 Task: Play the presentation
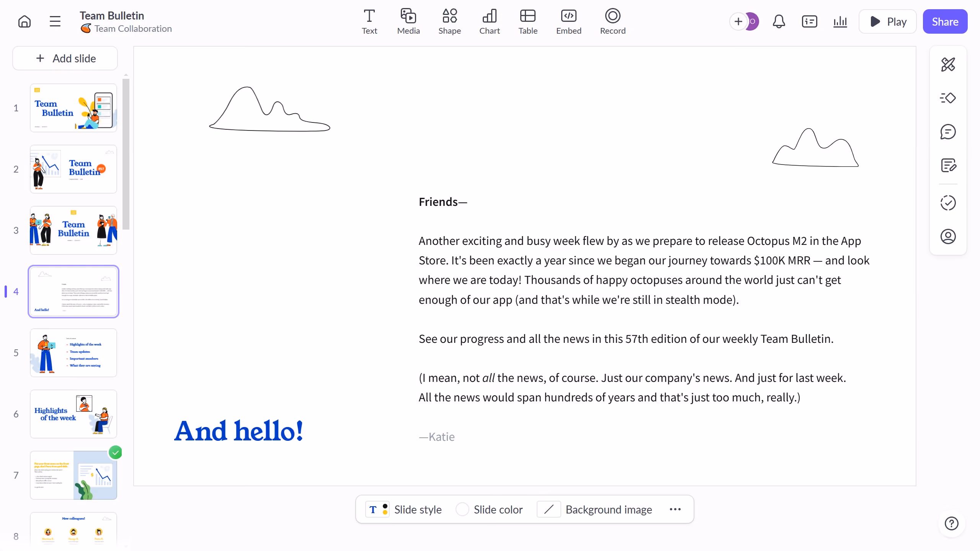pos(887,21)
